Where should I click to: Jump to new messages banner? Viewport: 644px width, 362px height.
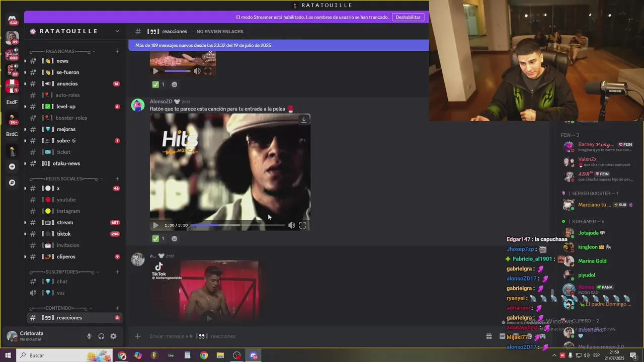(279, 45)
